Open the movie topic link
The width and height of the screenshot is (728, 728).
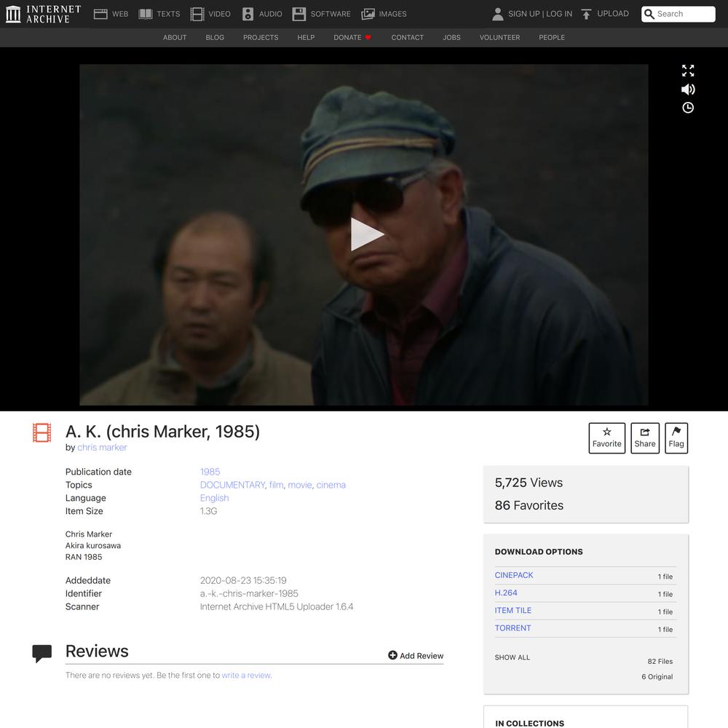[x=299, y=485]
